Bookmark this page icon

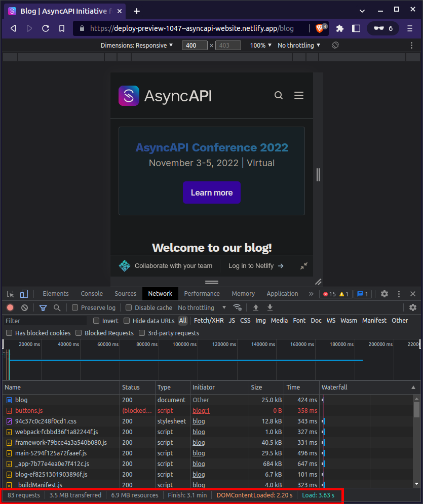tap(62, 28)
